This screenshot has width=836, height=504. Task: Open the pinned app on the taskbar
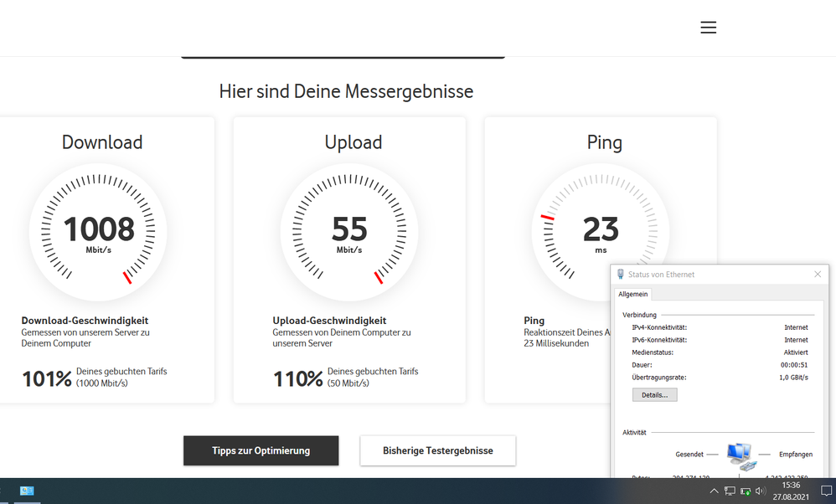(27, 491)
